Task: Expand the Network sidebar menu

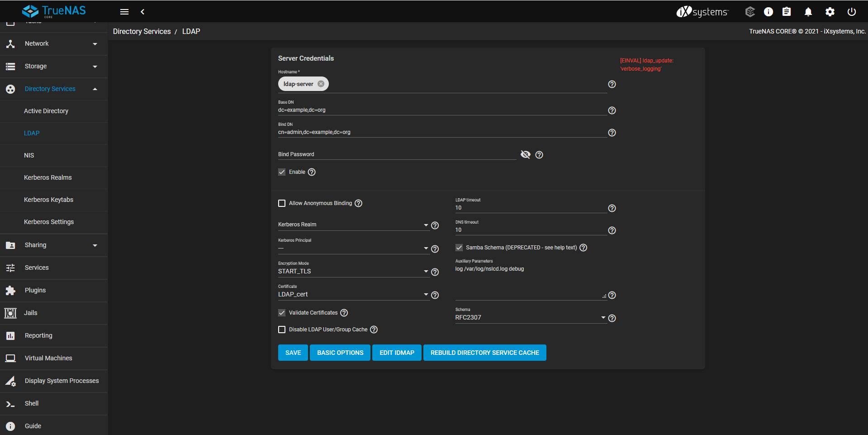Action: pyautogui.click(x=54, y=44)
